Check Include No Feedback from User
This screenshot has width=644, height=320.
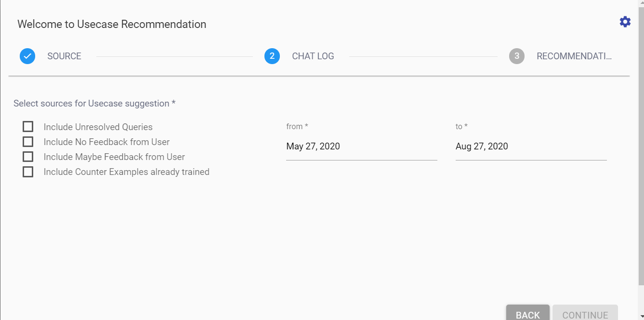[x=28, y=142]
